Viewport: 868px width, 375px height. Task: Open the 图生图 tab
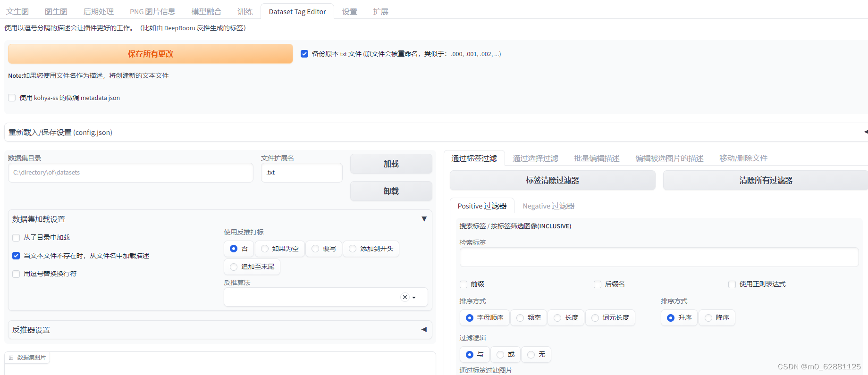(56, 11)
